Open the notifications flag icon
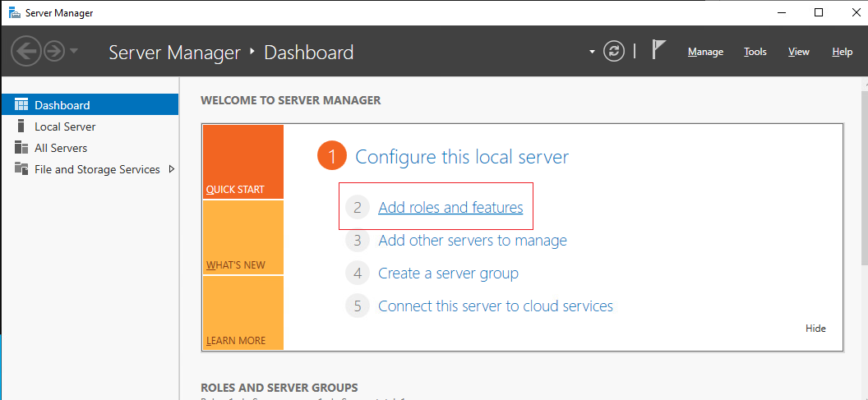 658,51
